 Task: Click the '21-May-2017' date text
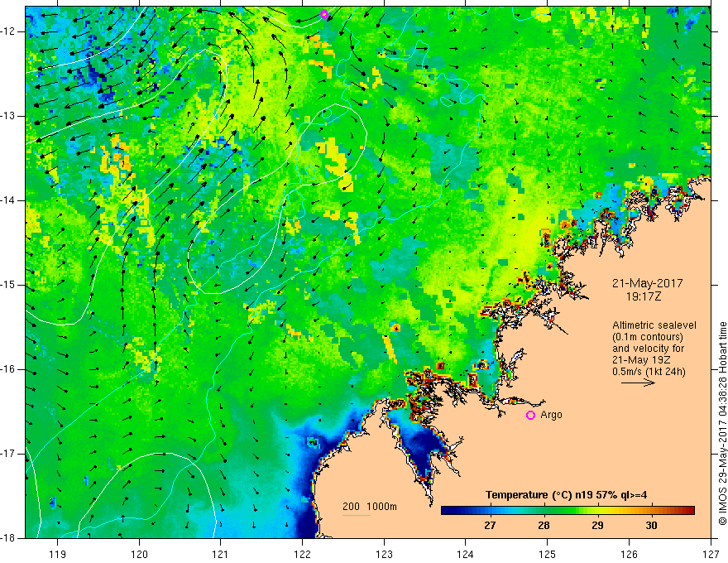tap(647, 283)
